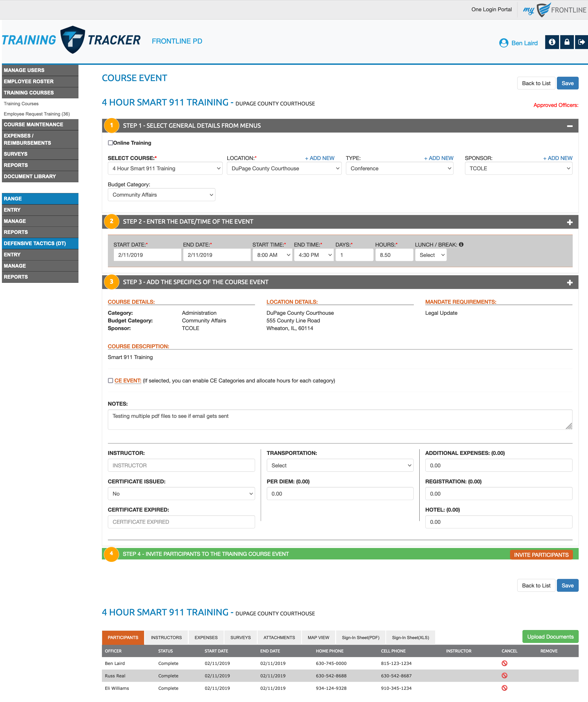Image resolution: width=588 pixels, height=702 pixels.
Task: Click the End Date input field
Action: [x=217, y=255]
